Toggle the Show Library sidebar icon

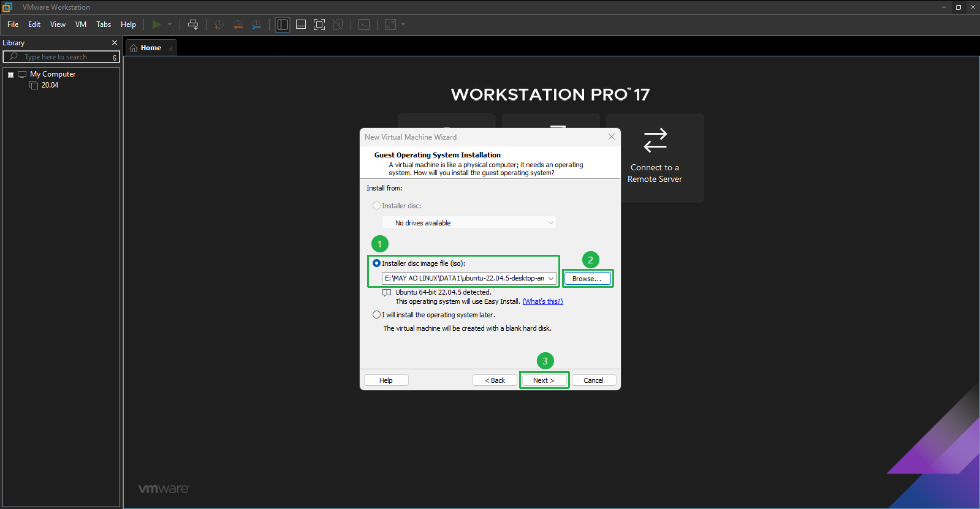point(283,25)
